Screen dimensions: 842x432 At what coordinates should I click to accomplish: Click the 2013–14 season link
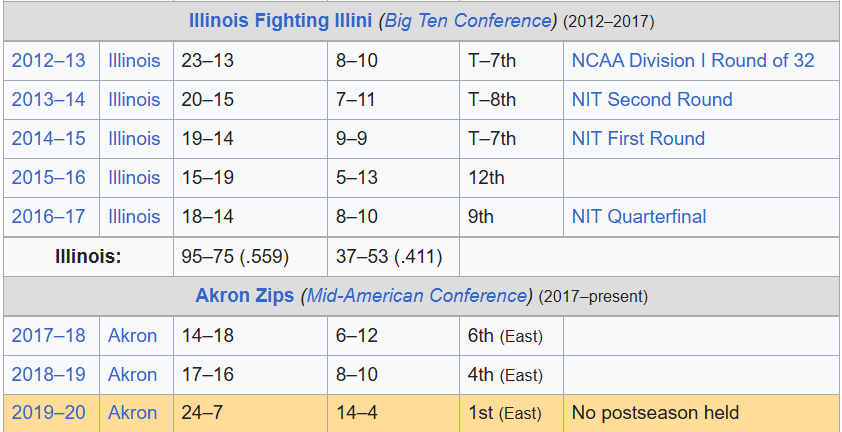(x=48, y=99)
